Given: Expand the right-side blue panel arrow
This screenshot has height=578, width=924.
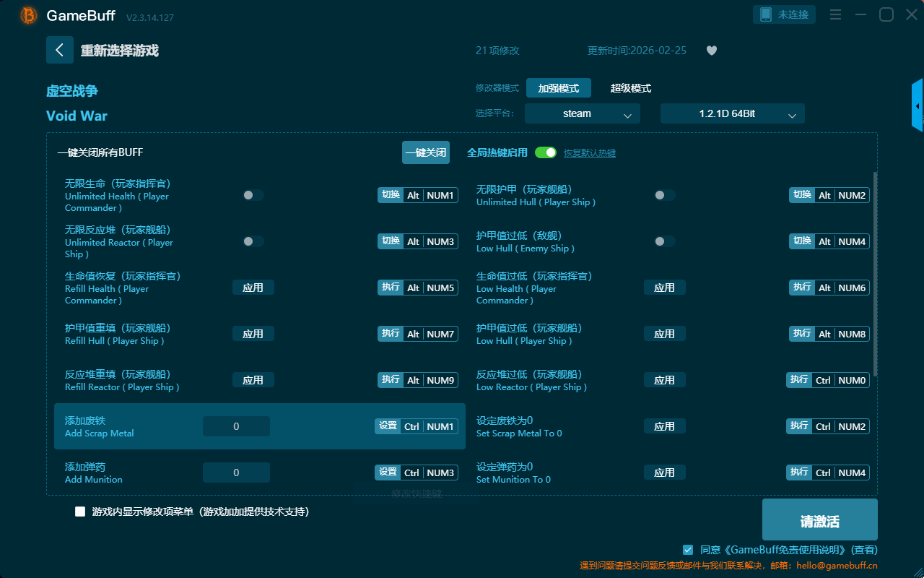Looking at the screenshot, I should tap(918, 105).
